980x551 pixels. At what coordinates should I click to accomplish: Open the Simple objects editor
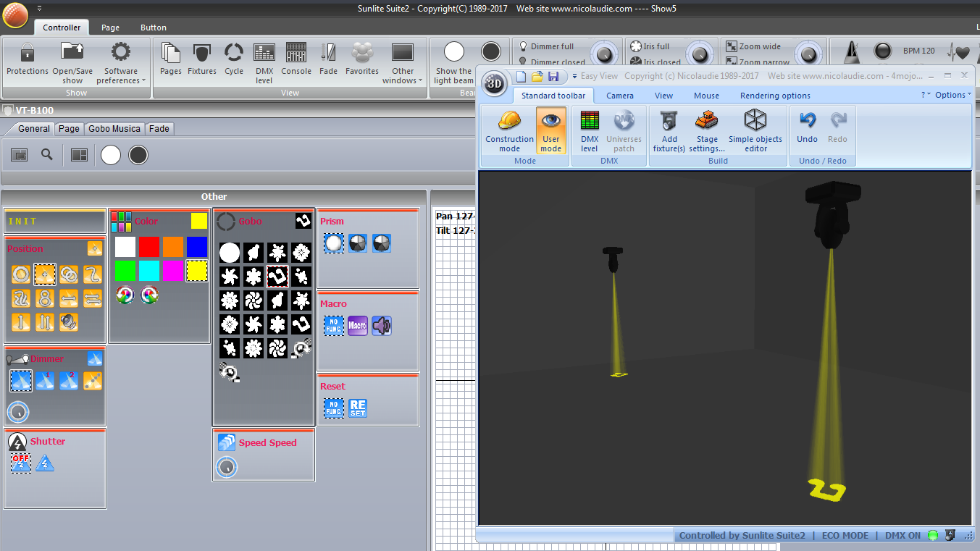pyautogui.click(x=755, y=131)
